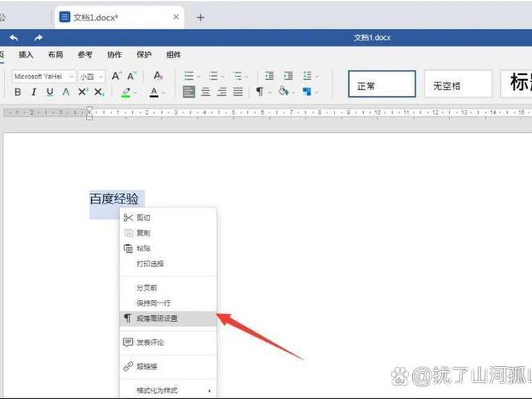Image resolution: width=532 pixels, height=399 pixels.
Task: Align paragraph right
Action: pos(222,92)
